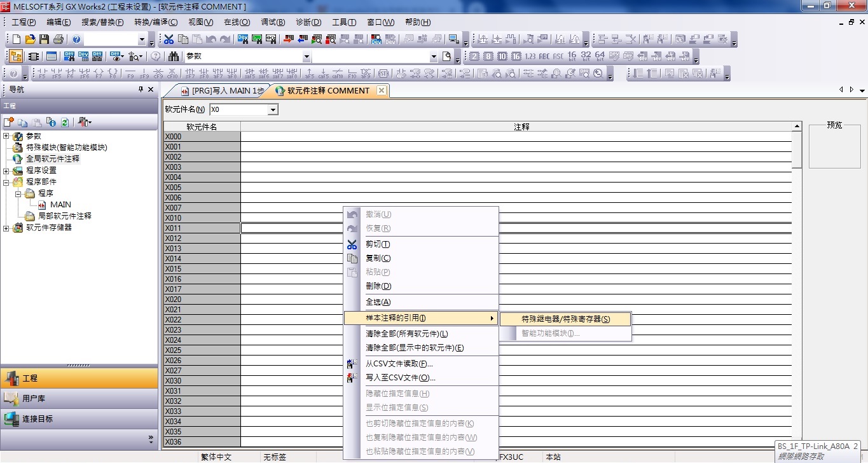This screenshot has width=868, height=463.
Task: Open the 软元件名 X0 dropdown
Action: pyautogui.click(x=273, y=110)
